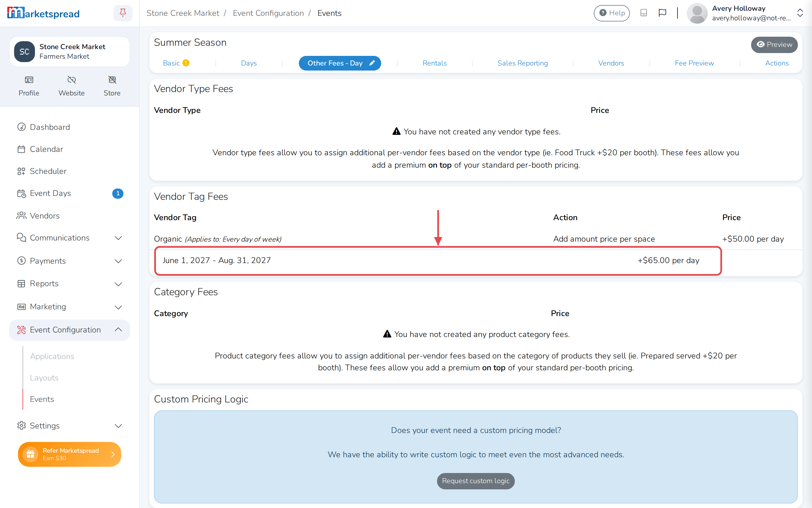Click the Organic vendor tag row
812x508 pixels.
[x=475, y=239]
